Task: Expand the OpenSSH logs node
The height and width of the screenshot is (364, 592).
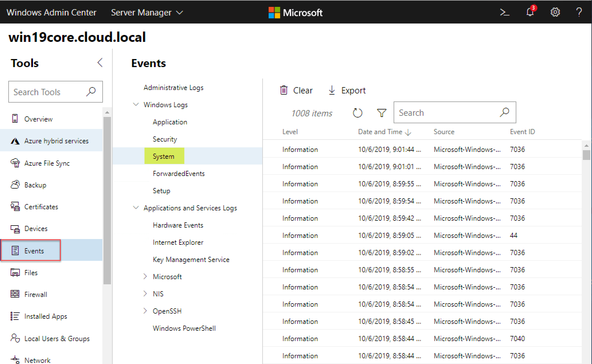Action: pyautogui.click(x=145, y=311)
